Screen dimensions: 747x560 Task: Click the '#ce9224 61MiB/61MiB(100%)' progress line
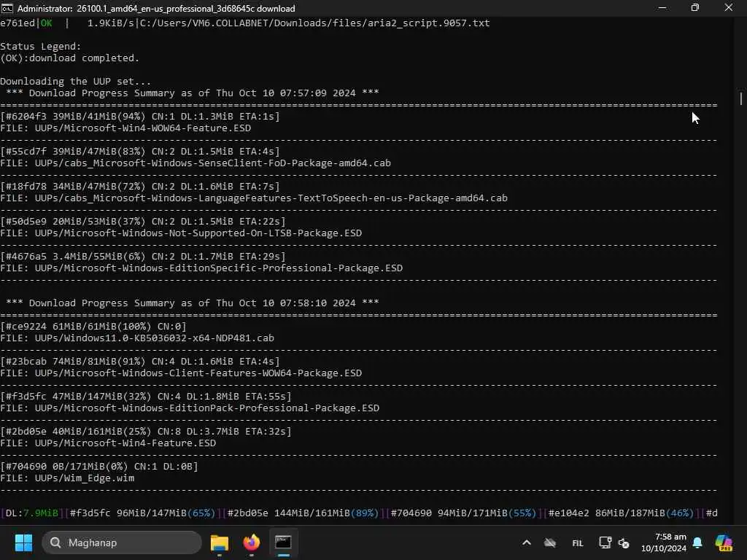tap(93, 326)
